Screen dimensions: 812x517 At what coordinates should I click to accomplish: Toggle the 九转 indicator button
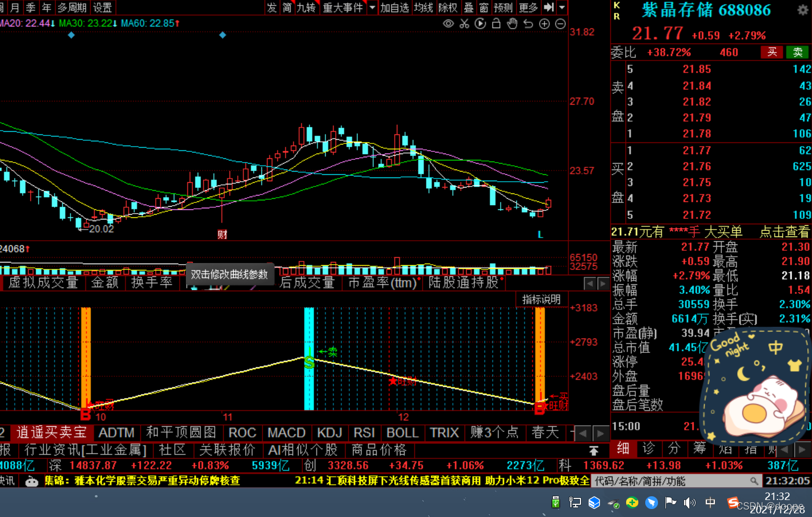306,7
